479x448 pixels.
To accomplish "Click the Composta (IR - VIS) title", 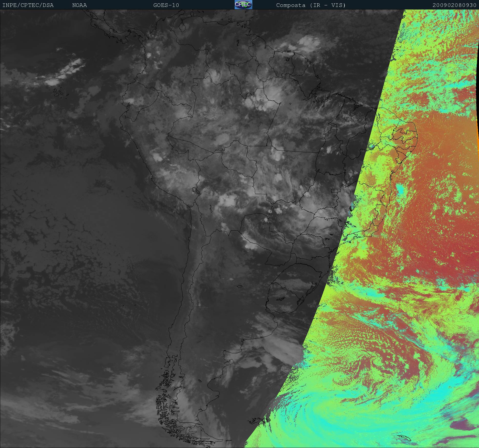I will (311, 5).
